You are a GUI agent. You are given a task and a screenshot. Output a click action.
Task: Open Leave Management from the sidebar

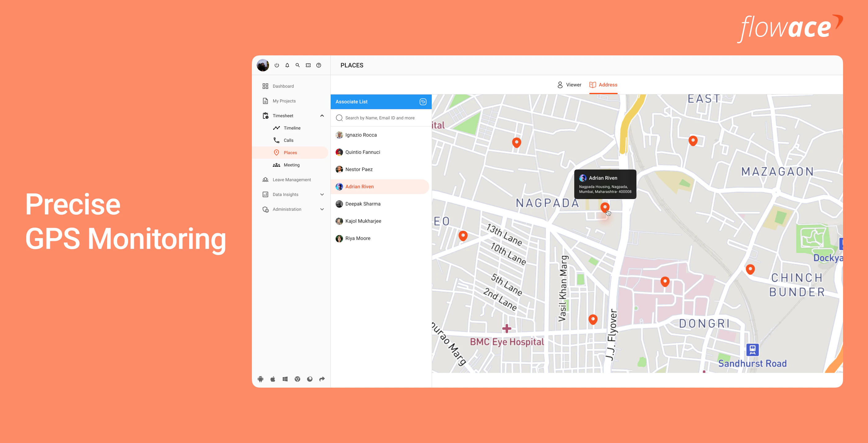click(x=292, y=179)
